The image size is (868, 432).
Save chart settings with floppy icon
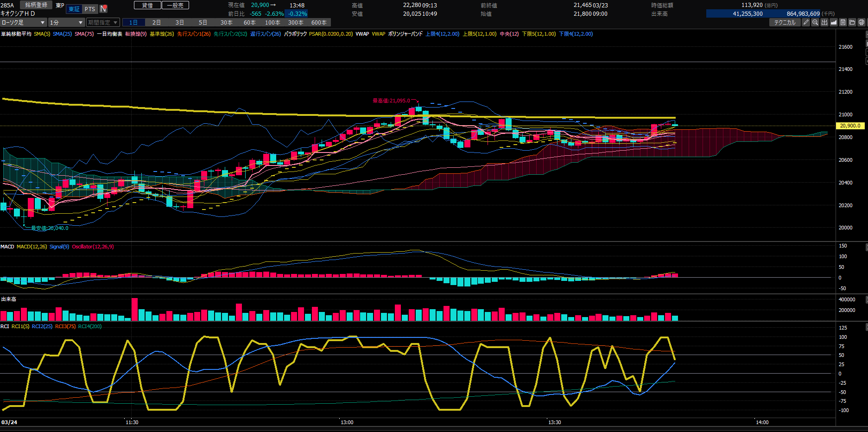click(843, 22)
